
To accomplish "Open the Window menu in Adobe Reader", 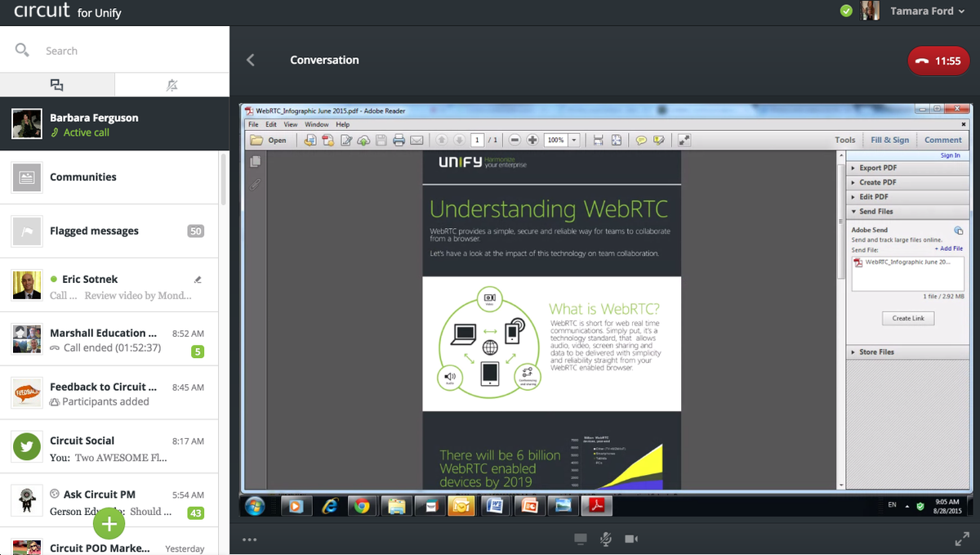I will pos(317,125).
